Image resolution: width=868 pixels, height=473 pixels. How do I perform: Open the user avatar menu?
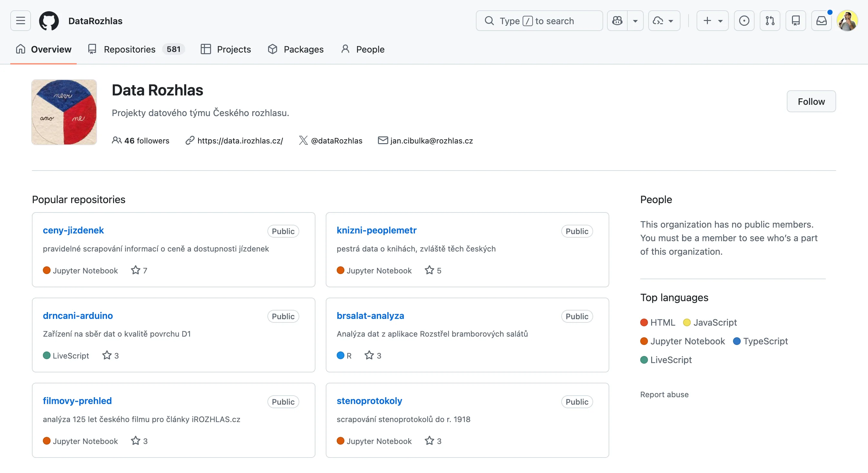(847, 21)
